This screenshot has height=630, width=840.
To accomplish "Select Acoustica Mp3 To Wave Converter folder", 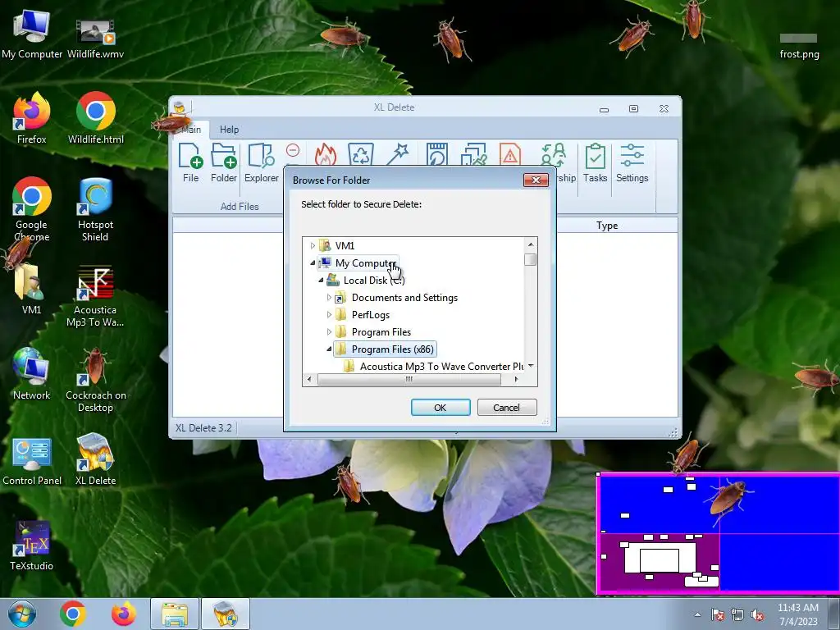I will [441, 367].
